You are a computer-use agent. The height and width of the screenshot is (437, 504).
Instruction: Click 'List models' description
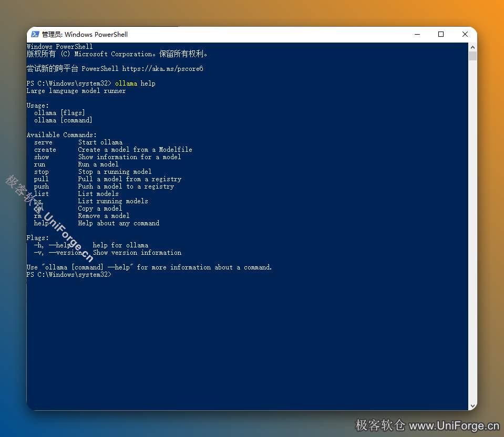(x=98, y=194)
